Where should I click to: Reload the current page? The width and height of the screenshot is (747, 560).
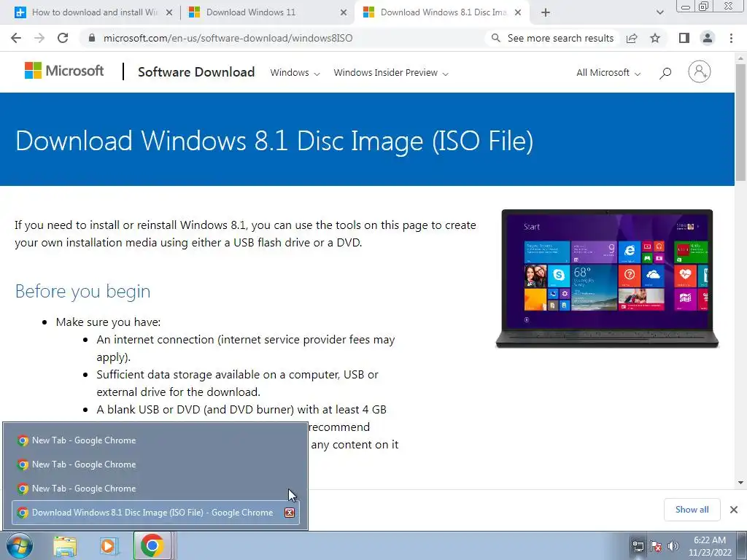click(x=63, y=38)
